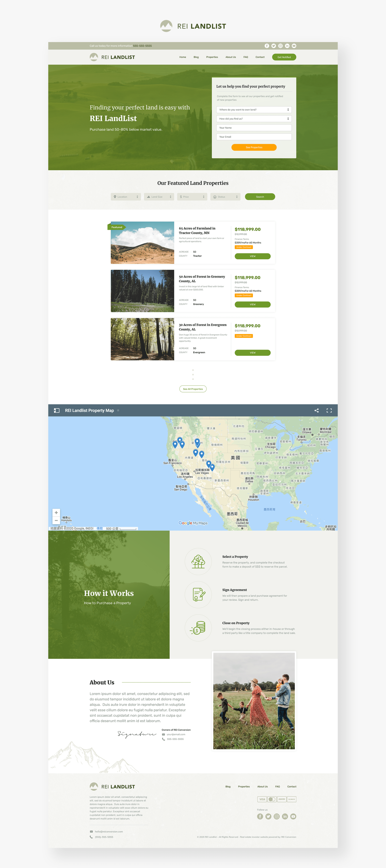386x868 pixels.
Task: Open the map in fullscreen view
Action: coord(329,410)
